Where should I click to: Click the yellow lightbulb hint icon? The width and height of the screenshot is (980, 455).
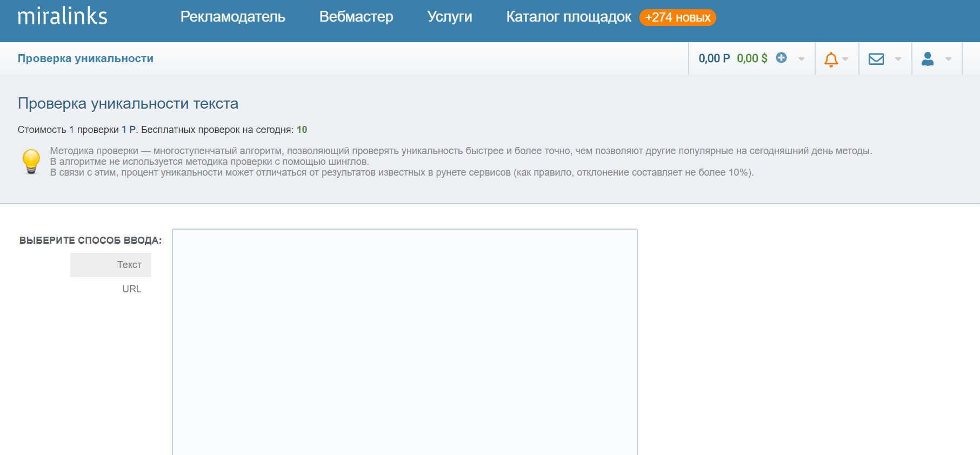click(31, 162)
